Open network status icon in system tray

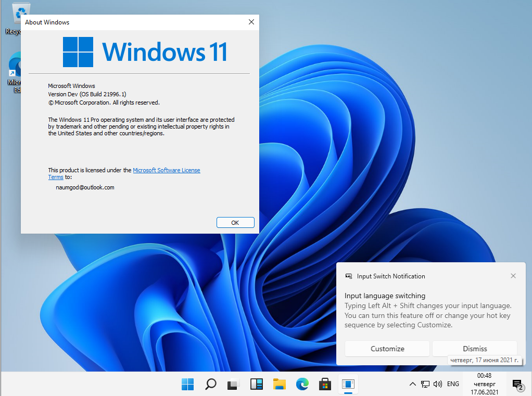[425, 384]
